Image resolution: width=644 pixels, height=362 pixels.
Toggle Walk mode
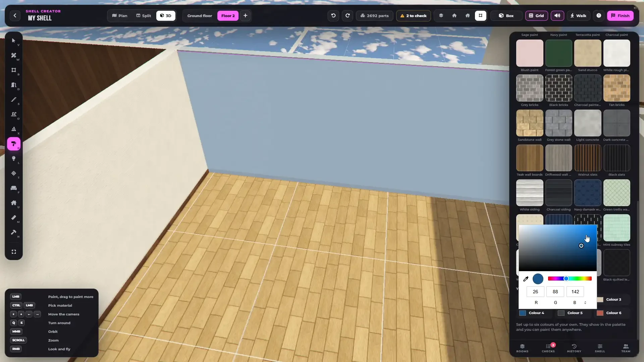pos(578,15)
